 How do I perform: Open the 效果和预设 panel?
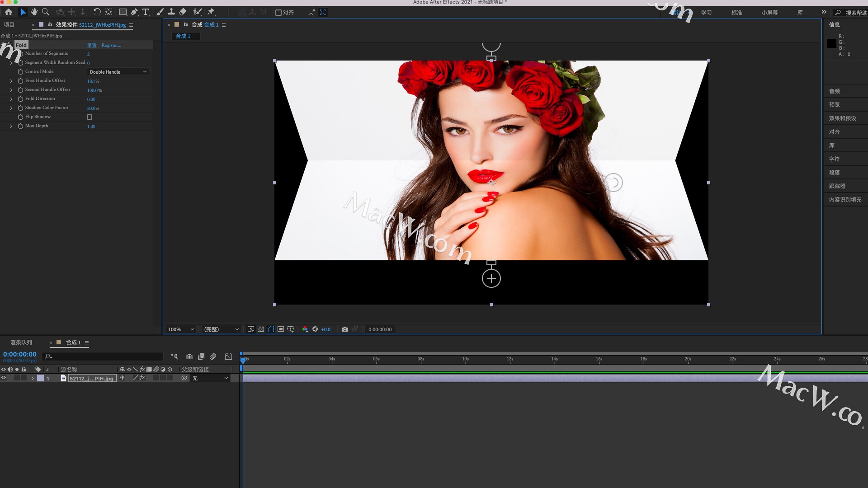842,118
